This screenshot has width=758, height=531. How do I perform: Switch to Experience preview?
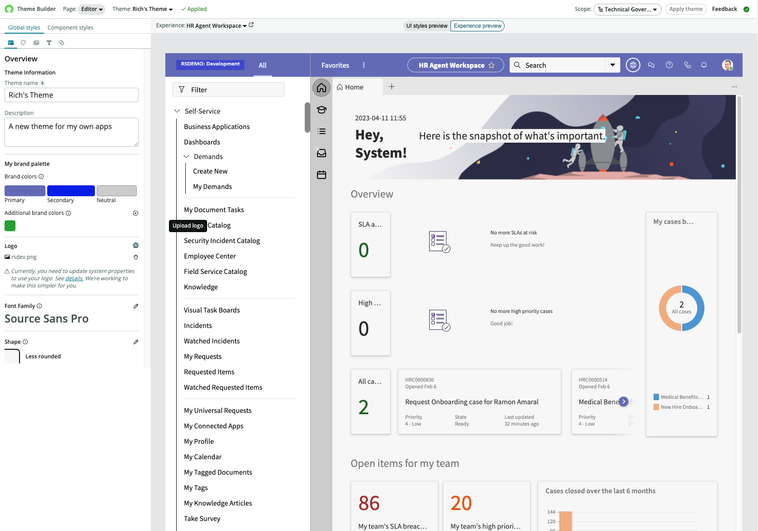tap(477, 26)
